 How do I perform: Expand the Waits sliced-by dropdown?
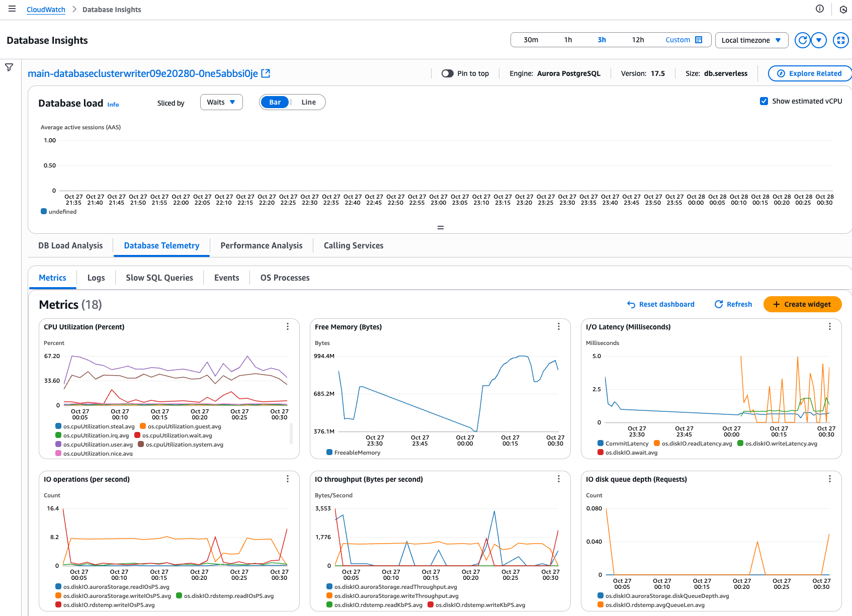click(x=221, y=102)
